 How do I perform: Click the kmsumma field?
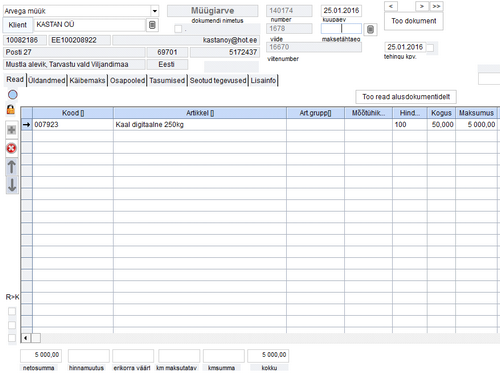tap(224, 355)
